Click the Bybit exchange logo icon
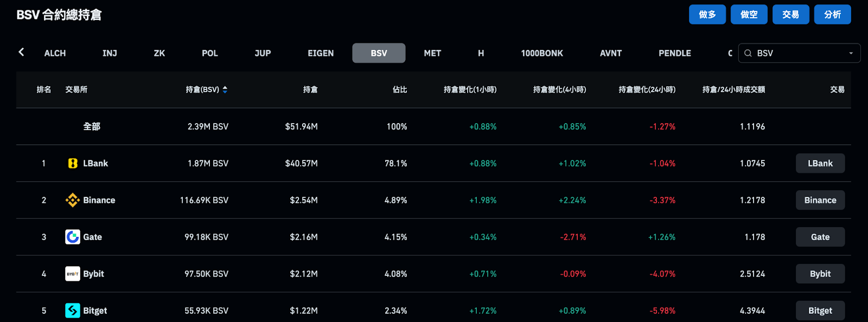 (73, 274)
